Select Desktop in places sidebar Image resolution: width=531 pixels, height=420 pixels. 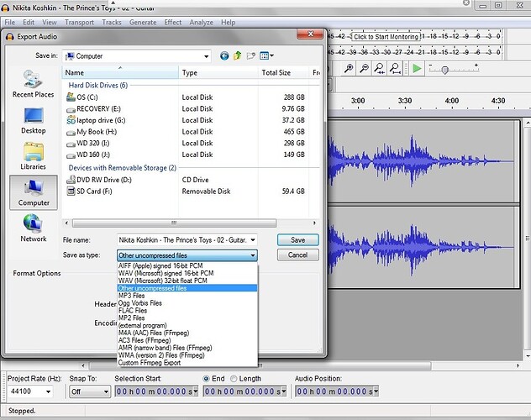(34, 121)
